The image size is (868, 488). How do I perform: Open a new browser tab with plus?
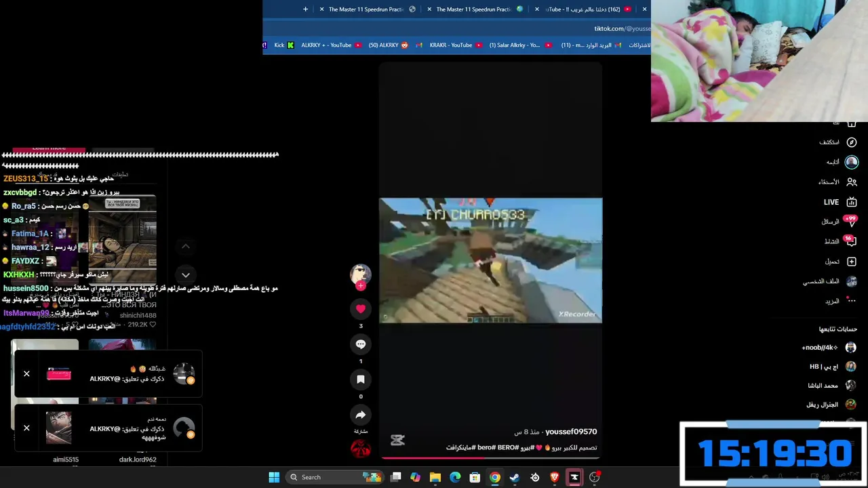(x=305, y=9)
